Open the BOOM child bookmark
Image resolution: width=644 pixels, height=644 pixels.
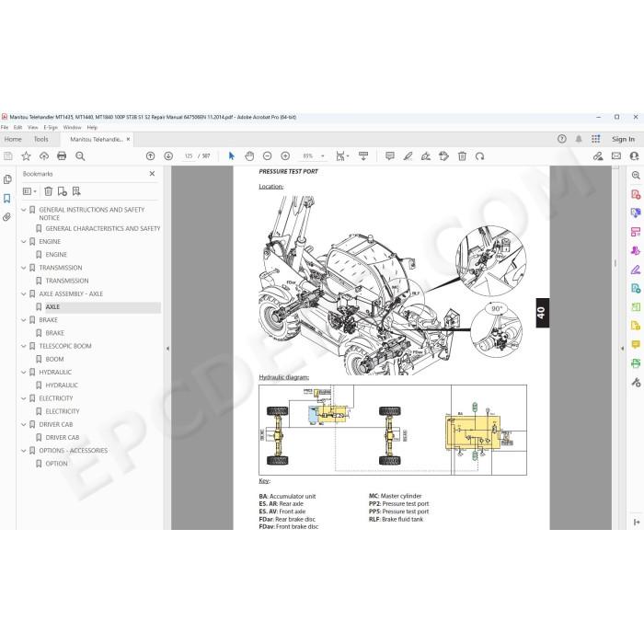click(x=54, y=359)
